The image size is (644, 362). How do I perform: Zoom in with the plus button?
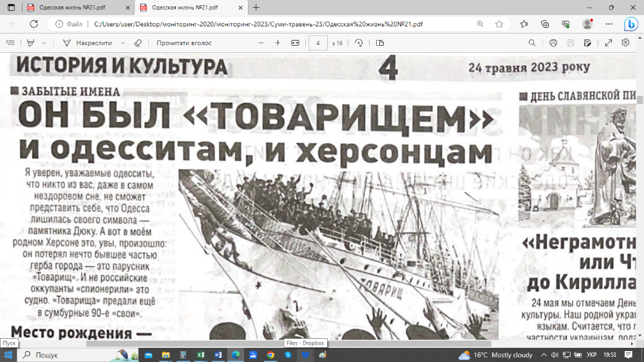pos(278,43)
